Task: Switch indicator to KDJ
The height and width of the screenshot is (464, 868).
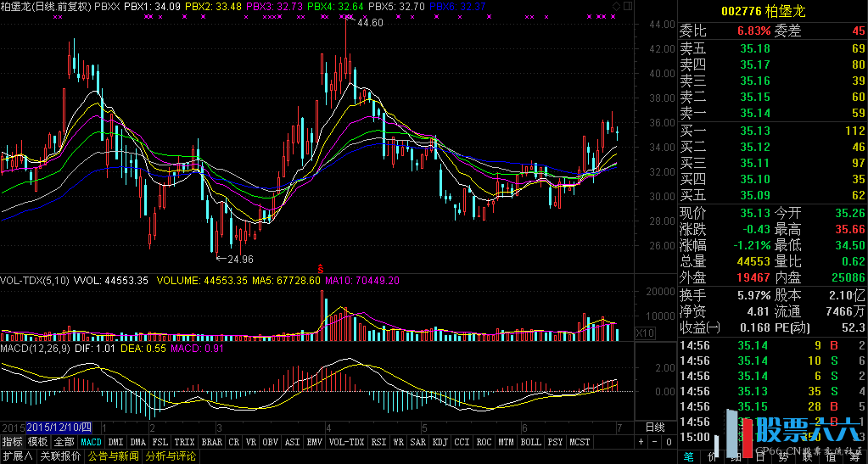Action: coord(440,442)
